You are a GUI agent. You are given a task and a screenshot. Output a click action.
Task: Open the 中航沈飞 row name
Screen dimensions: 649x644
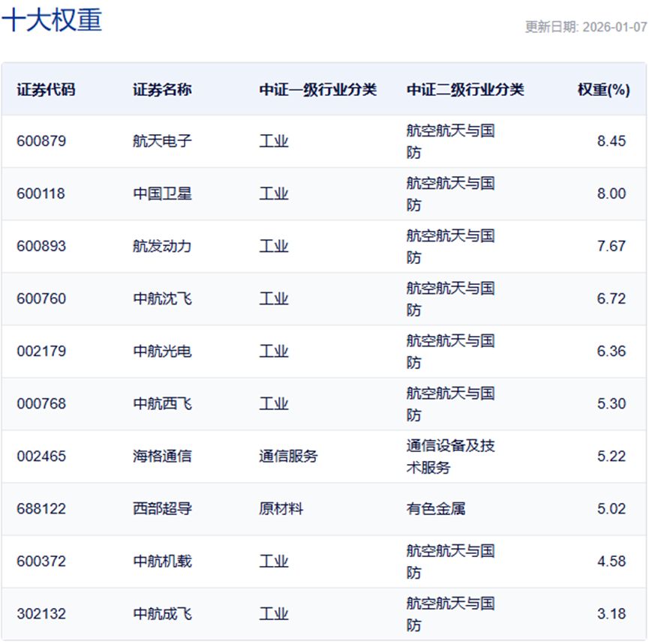[x=162, y=298]
